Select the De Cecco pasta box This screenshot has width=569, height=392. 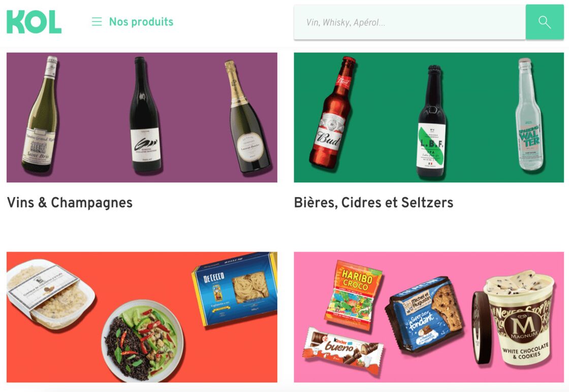coord(234,288)
